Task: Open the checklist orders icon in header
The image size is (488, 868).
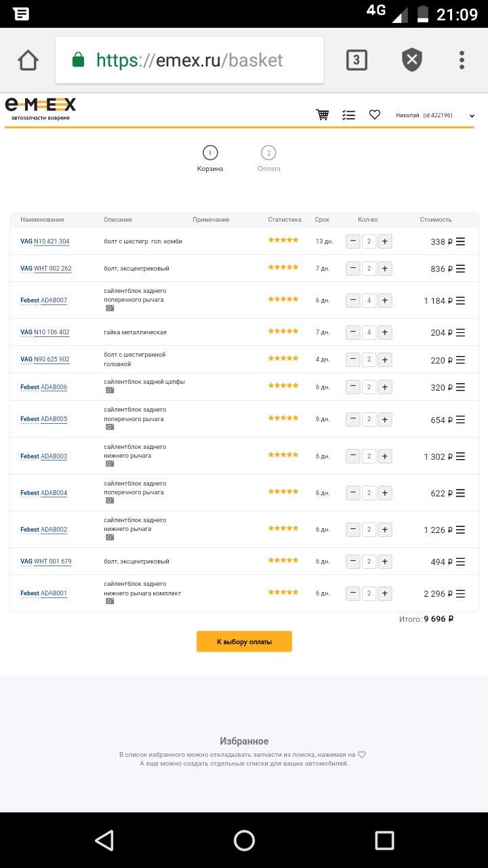Action: (349, 115)
